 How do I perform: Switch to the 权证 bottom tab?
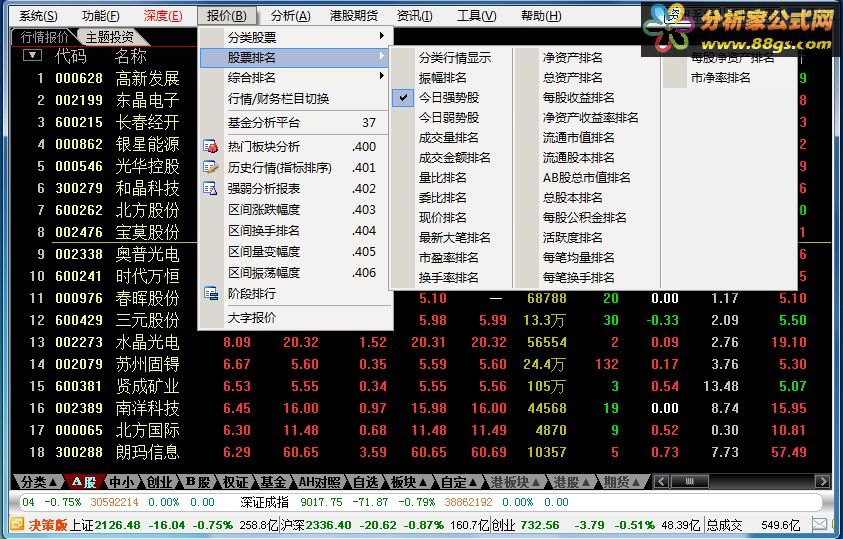point(235,482)
